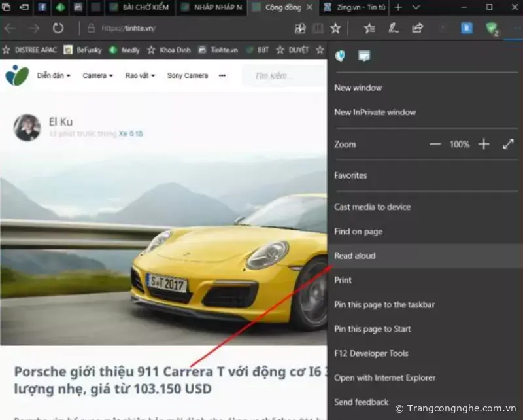
Task: Open the Hub favorites list icon
Action: (369, 28)
